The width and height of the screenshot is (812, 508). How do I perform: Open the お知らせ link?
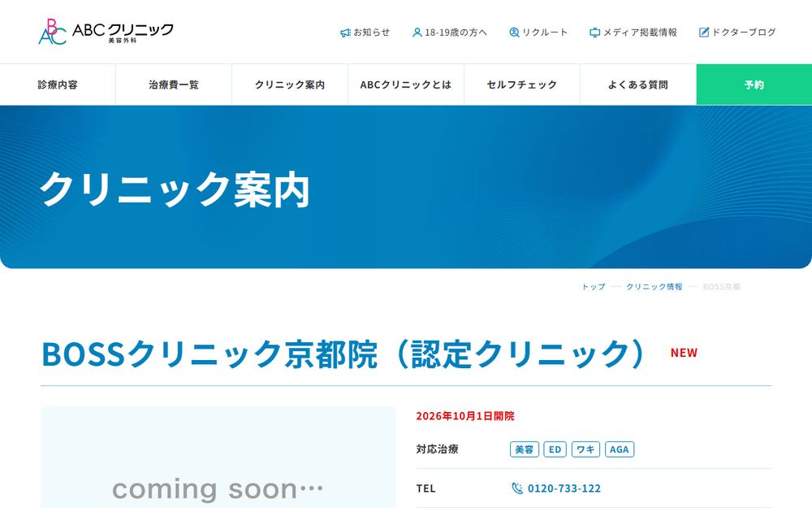coord(365,33)
